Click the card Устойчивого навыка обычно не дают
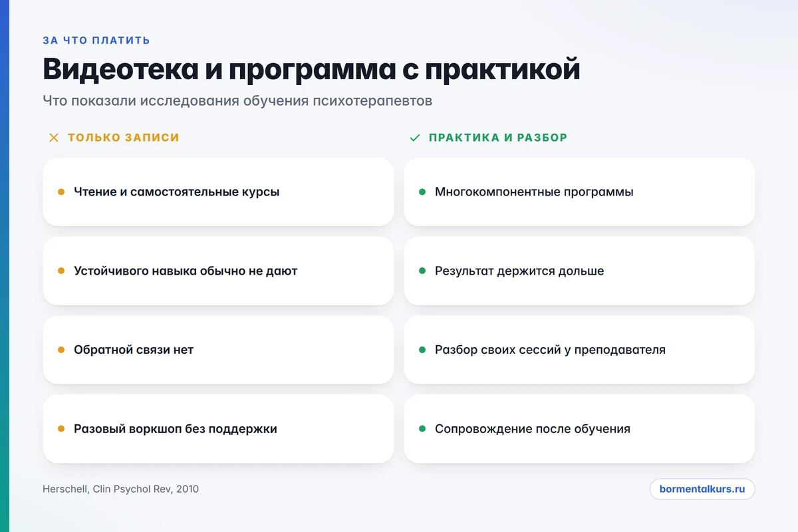The height and width of the screenshot is (532, 798). pos(218,271)
